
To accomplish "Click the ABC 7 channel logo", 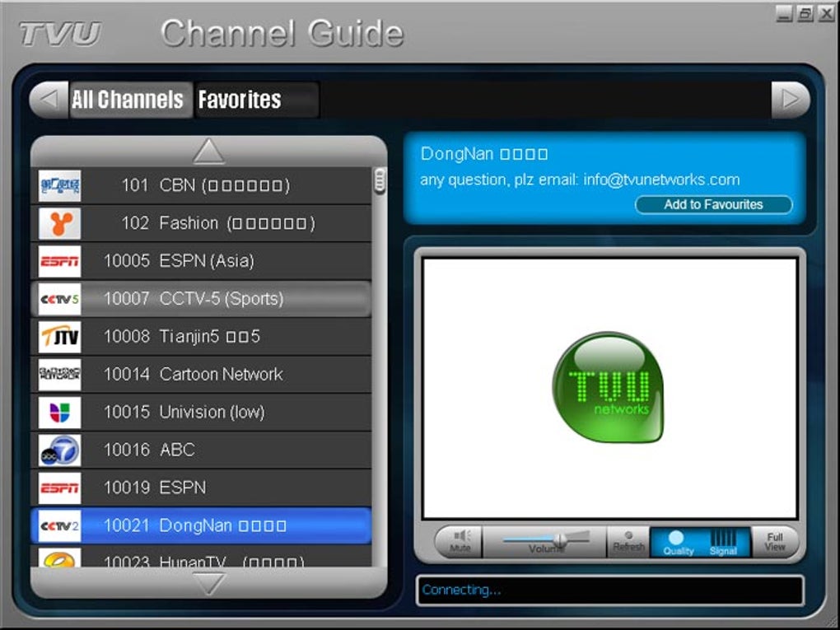I will [x=59, y=450].
